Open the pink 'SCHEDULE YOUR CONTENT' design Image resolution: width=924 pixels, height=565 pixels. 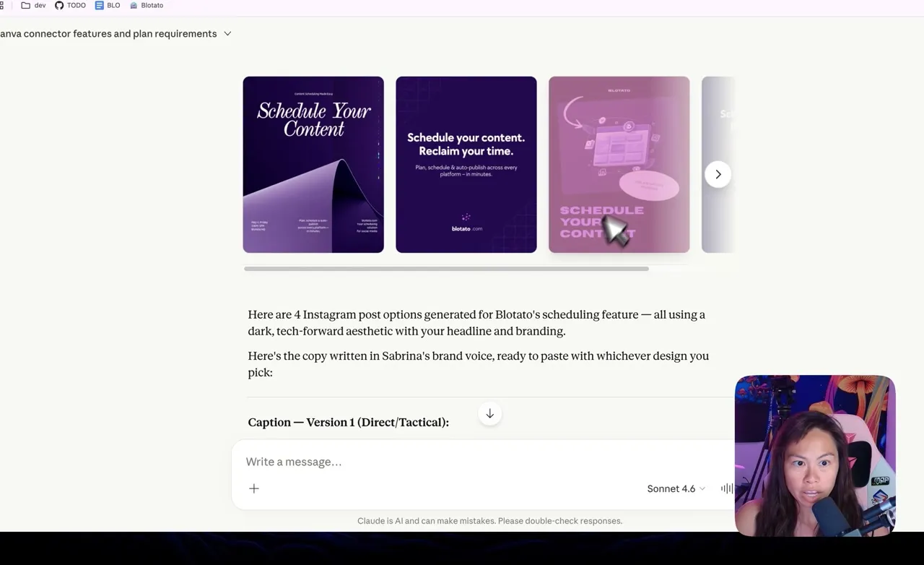pyautogui.click(x=619, y=165)
